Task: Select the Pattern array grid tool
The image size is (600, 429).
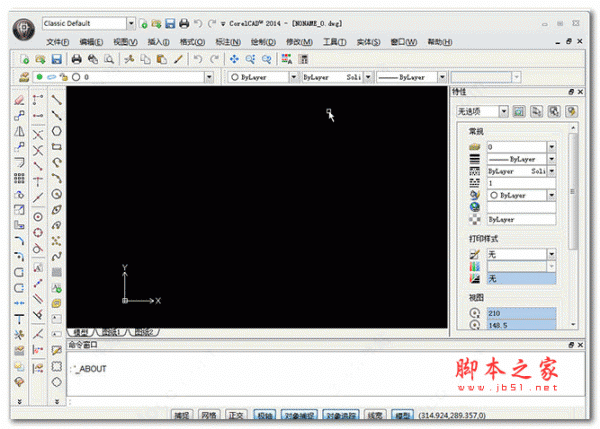Action: [19, 178]
